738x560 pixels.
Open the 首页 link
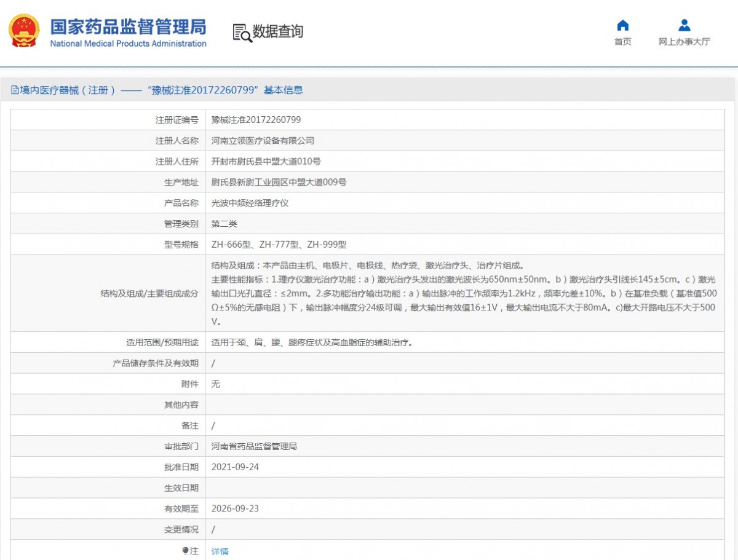pyautogui.click(x=622, y=42)
